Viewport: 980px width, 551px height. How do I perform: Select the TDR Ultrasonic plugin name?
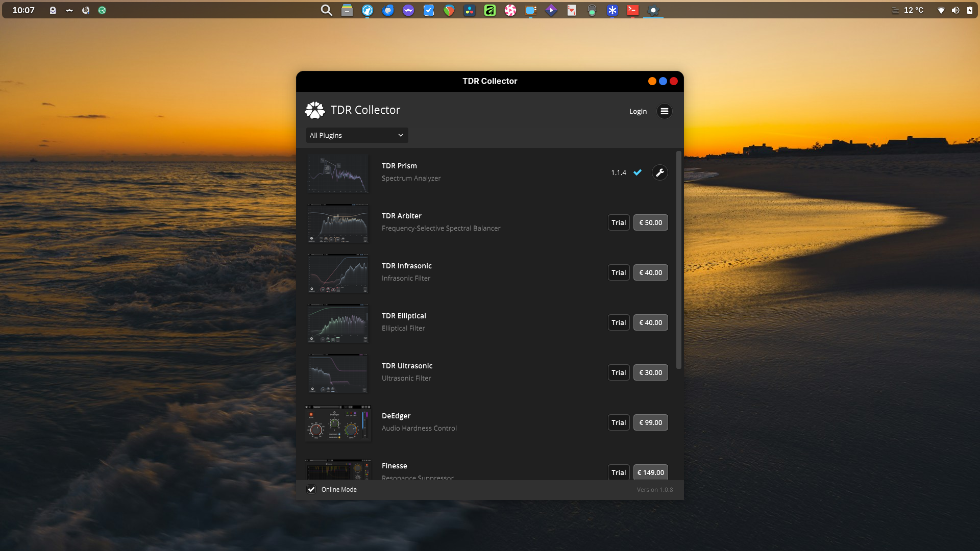[407, 366]
